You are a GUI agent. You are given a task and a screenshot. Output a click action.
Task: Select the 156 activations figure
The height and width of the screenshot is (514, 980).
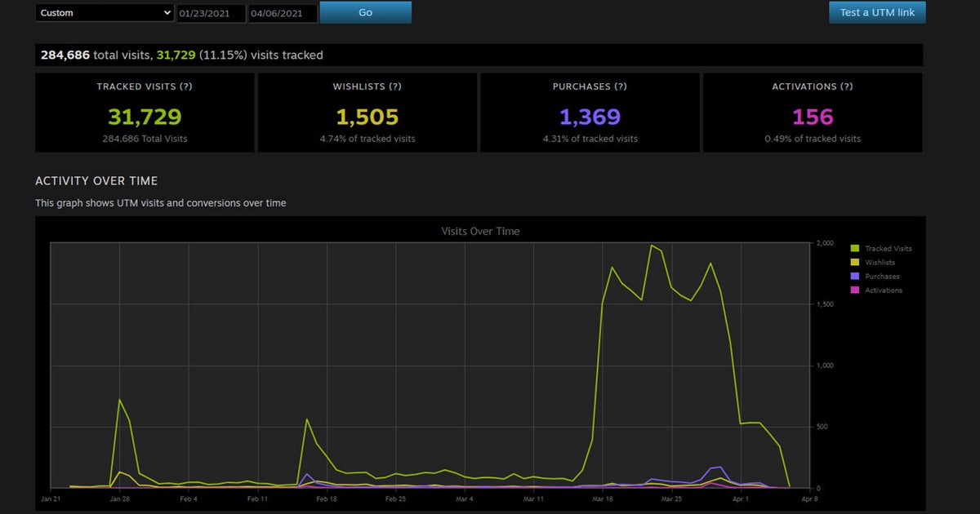pos(813,117)
